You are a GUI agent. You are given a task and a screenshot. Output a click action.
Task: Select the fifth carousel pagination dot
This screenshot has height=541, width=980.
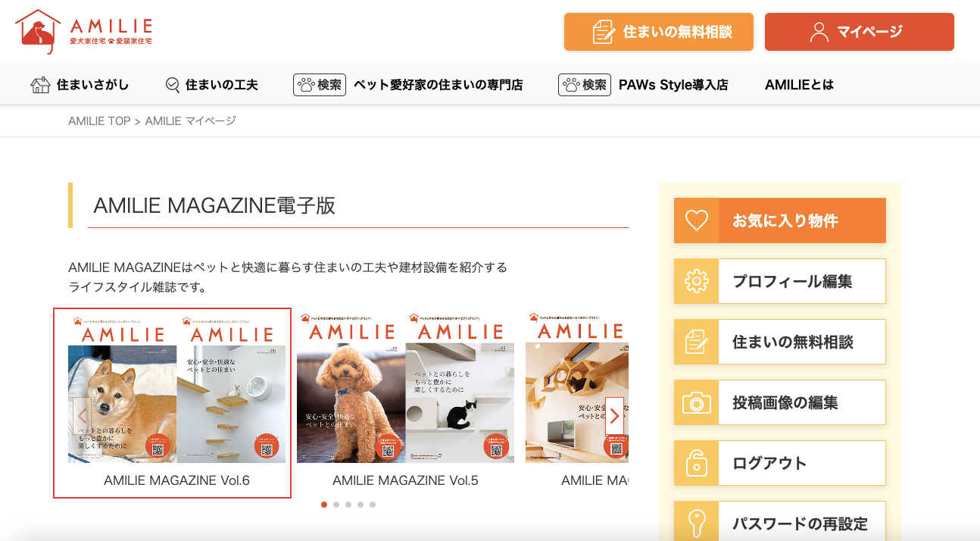373,505
